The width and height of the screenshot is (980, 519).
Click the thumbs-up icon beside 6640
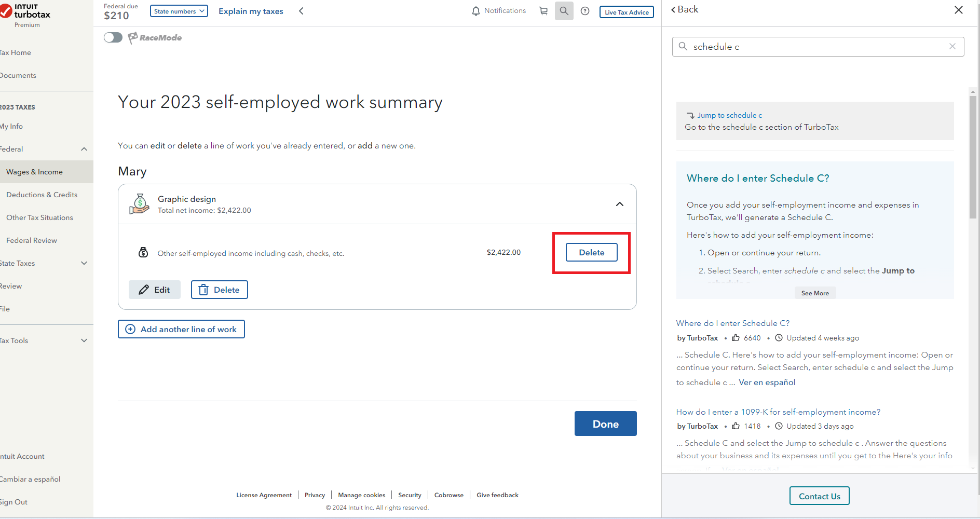tap(736, 338)
